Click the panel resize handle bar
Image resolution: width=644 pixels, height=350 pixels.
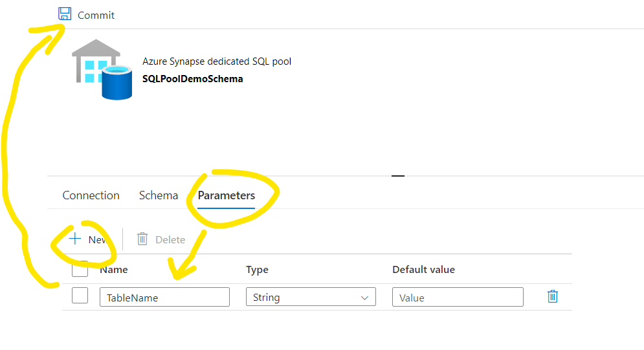point(397,175)
